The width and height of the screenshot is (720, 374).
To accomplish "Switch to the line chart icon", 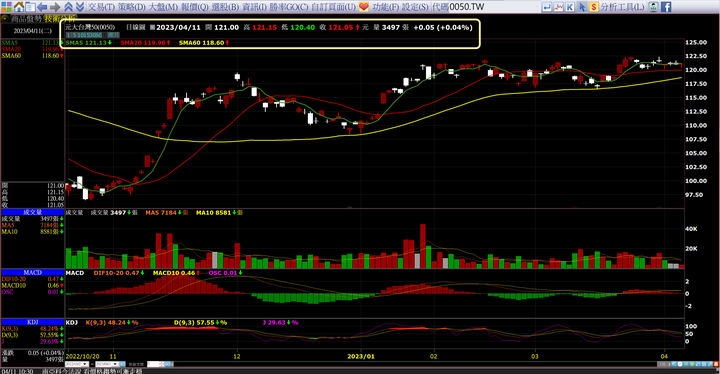I will point(558,7).
